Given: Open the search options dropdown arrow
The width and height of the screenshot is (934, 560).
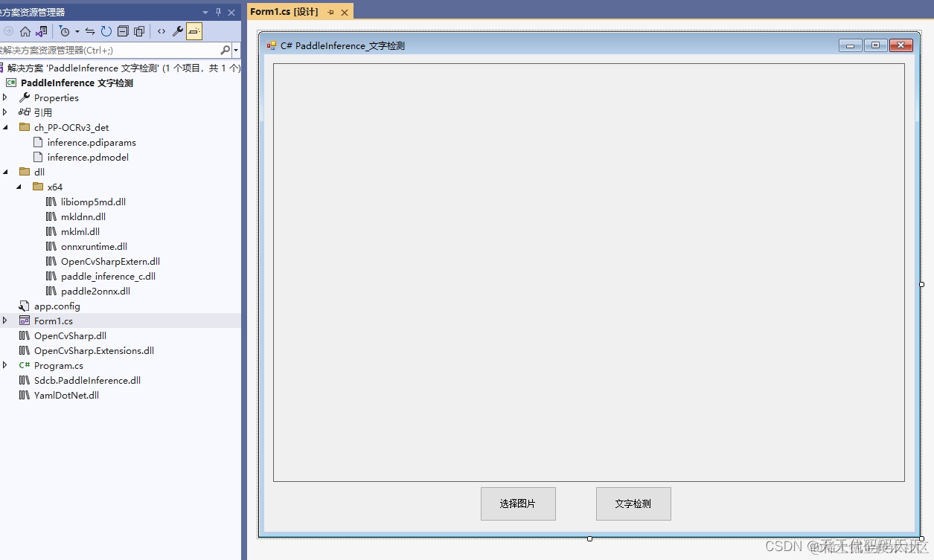Looking at the screenshot, I should [x=236, y=51].
